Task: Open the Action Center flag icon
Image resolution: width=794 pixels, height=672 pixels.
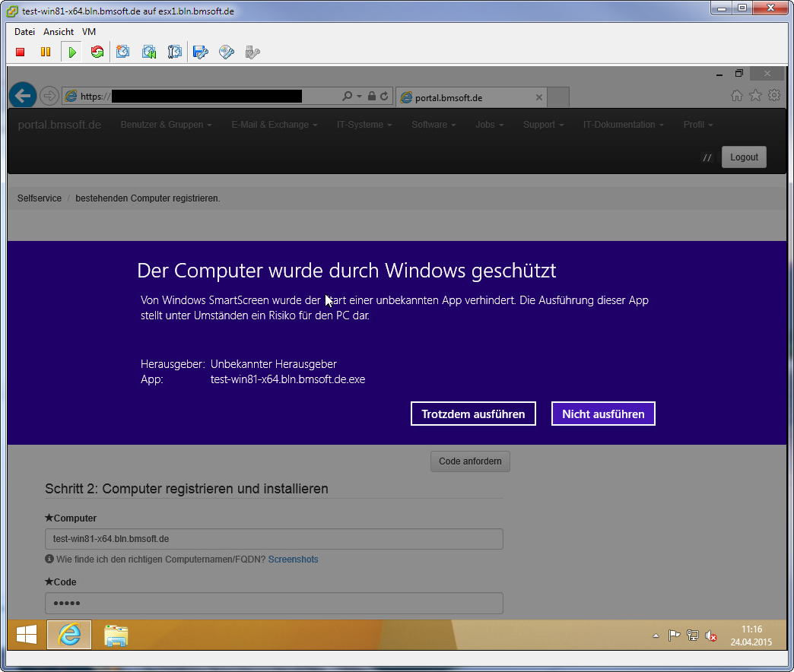Action: coord(674,635)
